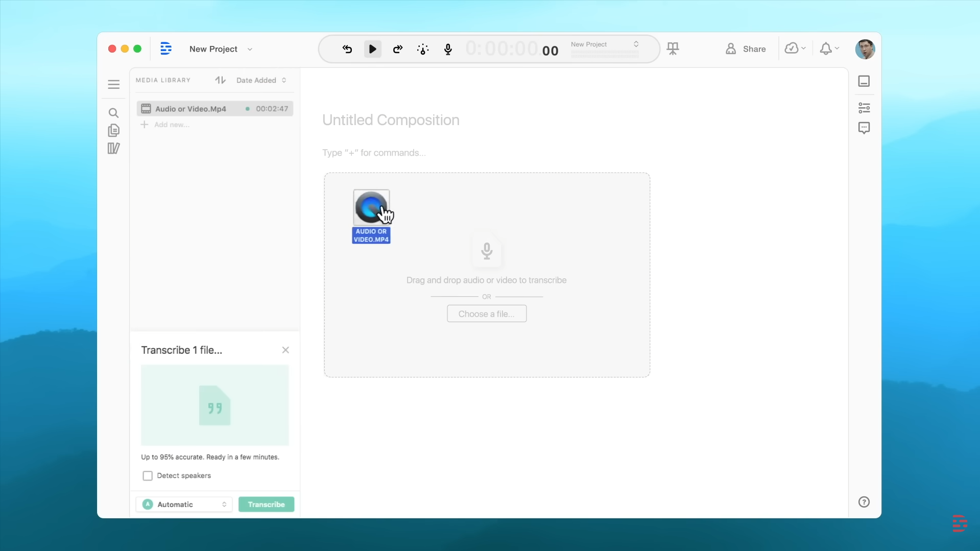Open search in the left sidebar
The height and width of the screenshot is (551, 980).
113,113
